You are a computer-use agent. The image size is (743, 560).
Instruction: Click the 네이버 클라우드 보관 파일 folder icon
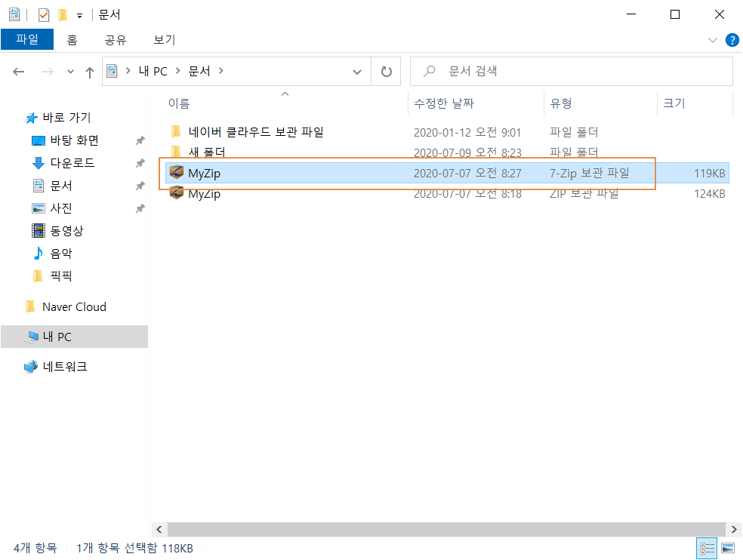pyautogui.click(x=176, y=131)
